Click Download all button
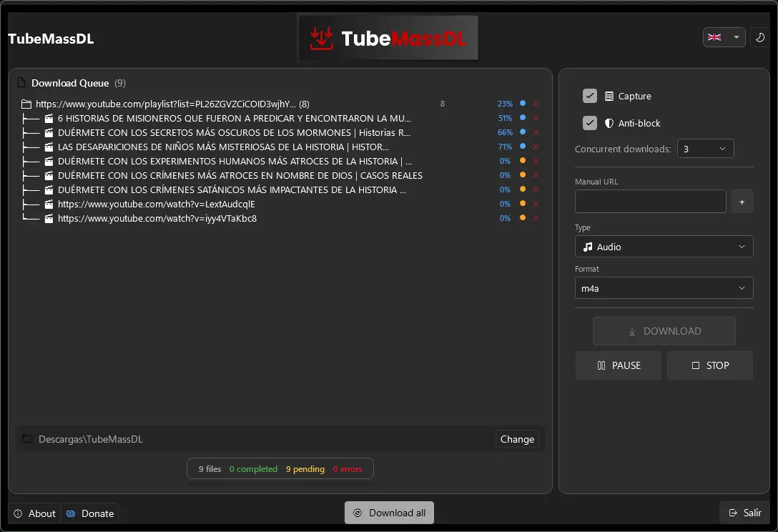This screenshot has height=532, width=778. point(389,513)
